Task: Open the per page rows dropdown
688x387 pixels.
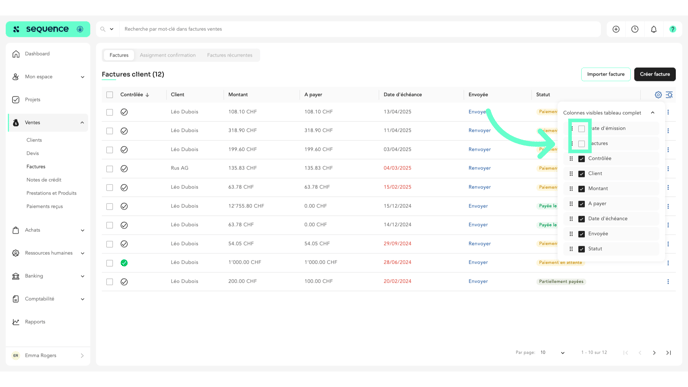Action: click(x=552, y=353)
